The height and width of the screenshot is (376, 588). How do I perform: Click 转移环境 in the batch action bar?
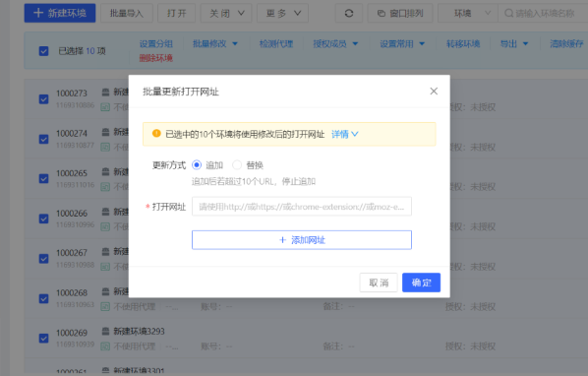463,44
